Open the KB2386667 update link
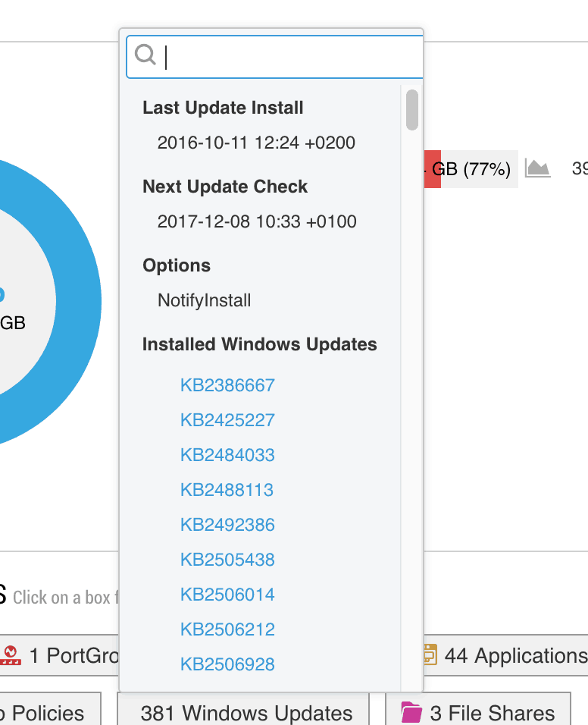 click(227, 385)
